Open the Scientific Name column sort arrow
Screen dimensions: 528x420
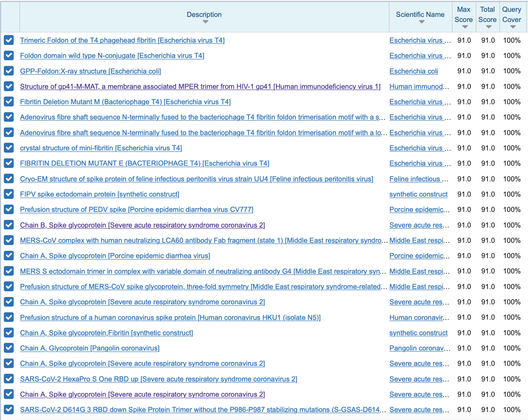pos(422,22)
